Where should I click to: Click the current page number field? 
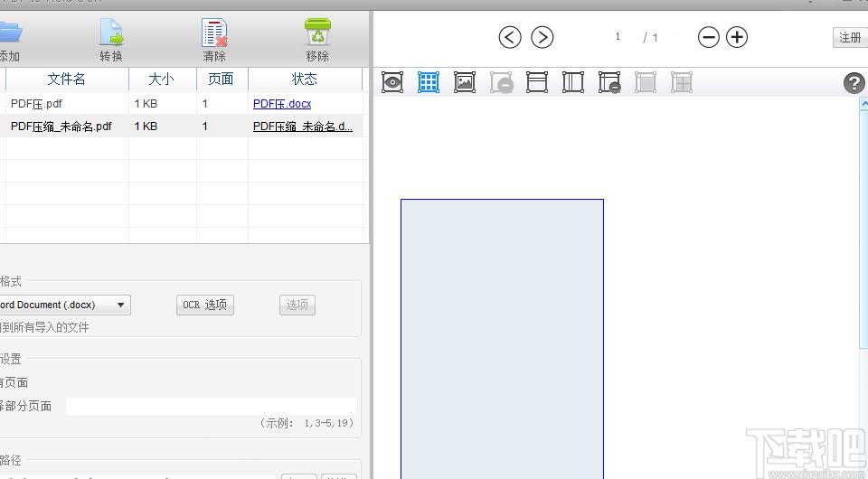(x=618, y=37)
